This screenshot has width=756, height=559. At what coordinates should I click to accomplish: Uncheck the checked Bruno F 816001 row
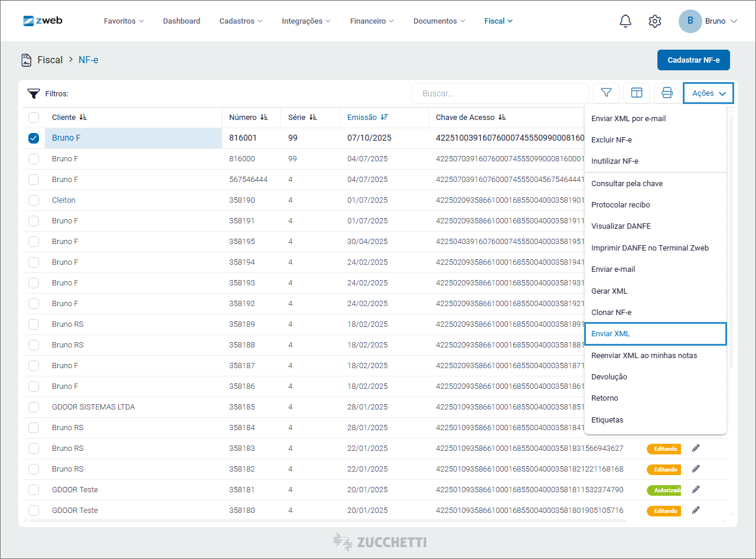pyautogui.click(x=34, y=138)
